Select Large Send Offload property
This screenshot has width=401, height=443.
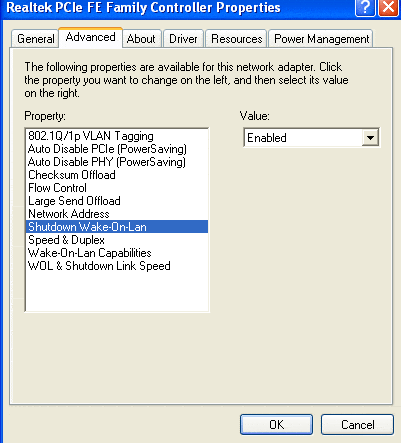pos(117,201)
